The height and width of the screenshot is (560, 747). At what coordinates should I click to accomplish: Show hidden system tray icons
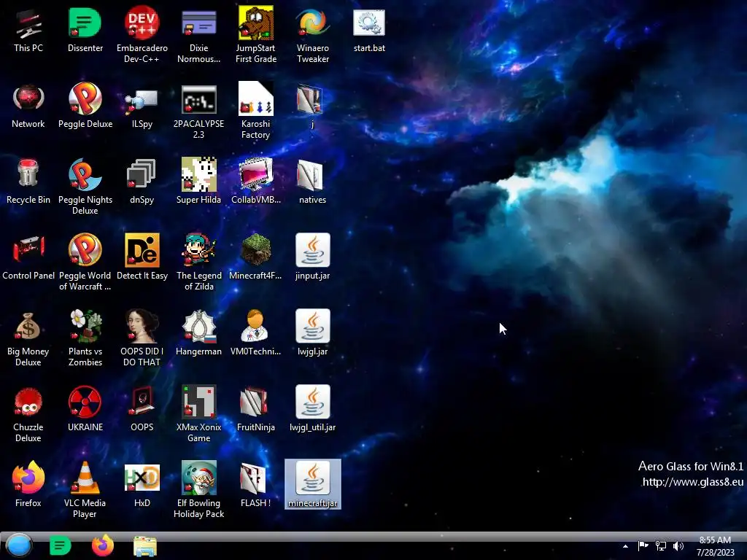coord(625,546)
